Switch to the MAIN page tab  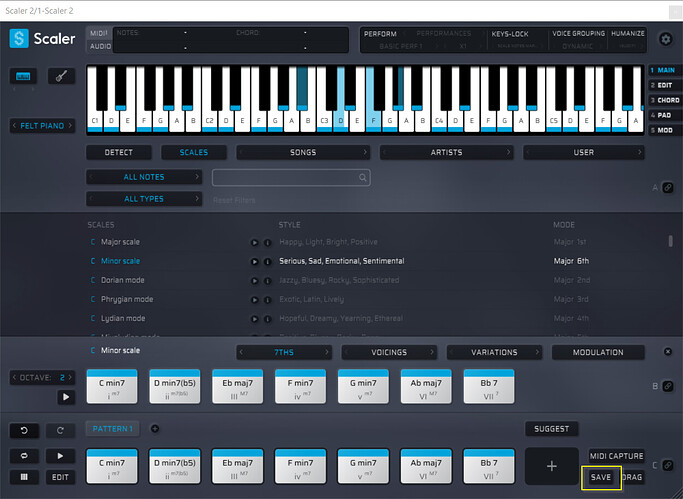tap(665, 70)
